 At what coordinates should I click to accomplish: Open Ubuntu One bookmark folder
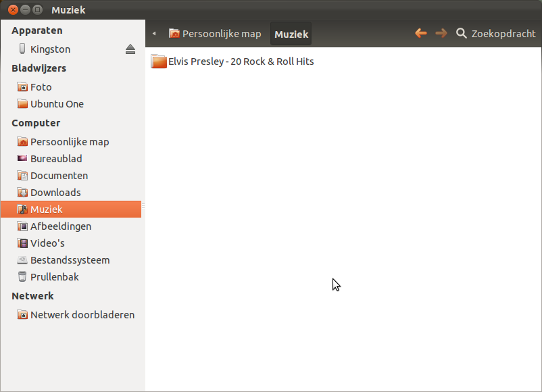tap(57, 104)
